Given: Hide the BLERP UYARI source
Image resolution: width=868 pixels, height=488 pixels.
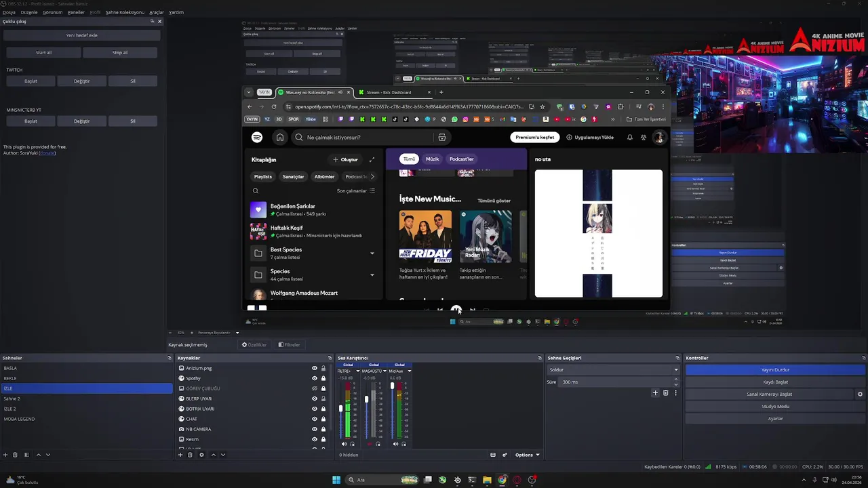Looking at the screenshot, I should 314,399.
